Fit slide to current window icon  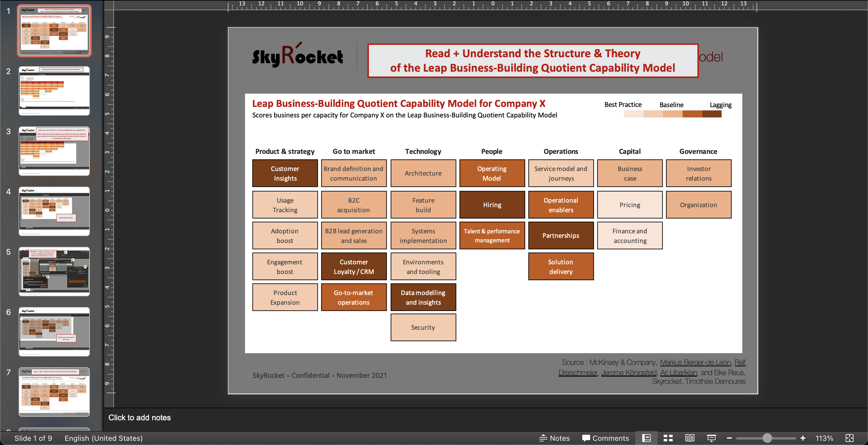click(850, 438)
